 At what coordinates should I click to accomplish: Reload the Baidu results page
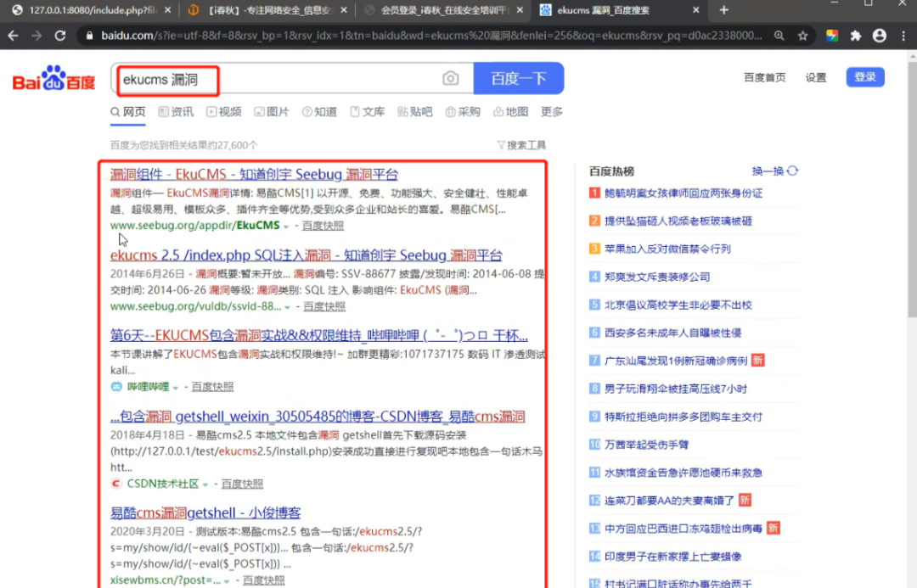[60, 36]
